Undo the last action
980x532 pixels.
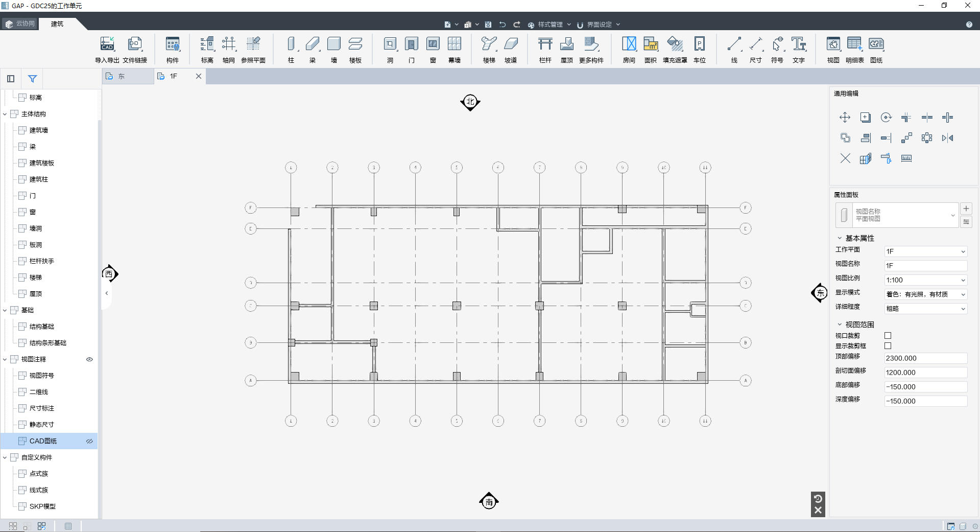pos(503,25)
